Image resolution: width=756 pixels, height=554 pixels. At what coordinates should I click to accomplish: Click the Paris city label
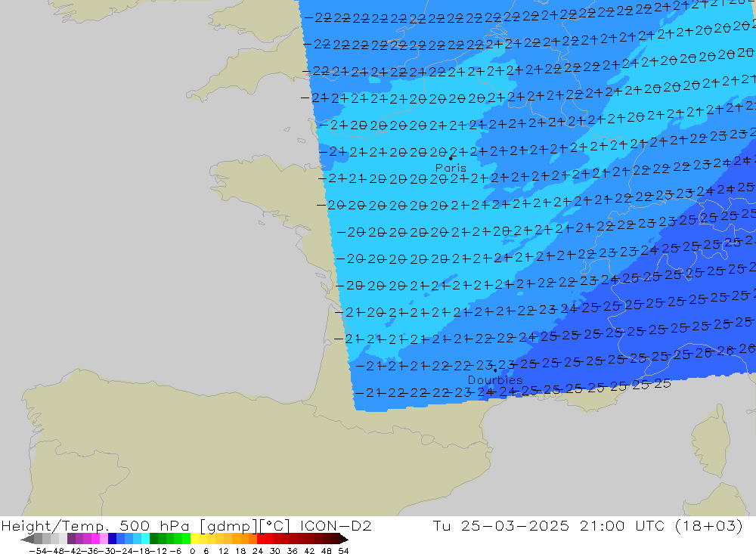[x=451, y=168]
